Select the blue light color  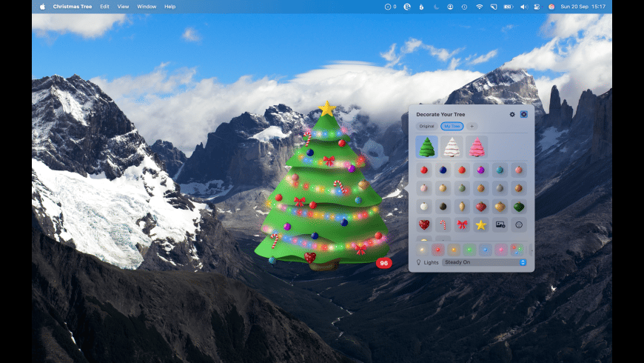tap(485, 250)
